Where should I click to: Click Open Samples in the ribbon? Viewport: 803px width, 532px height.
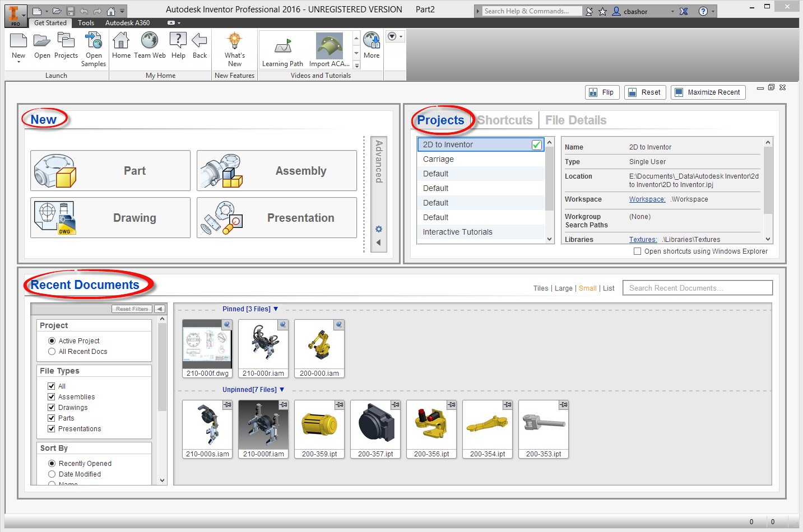click(94, 49)
